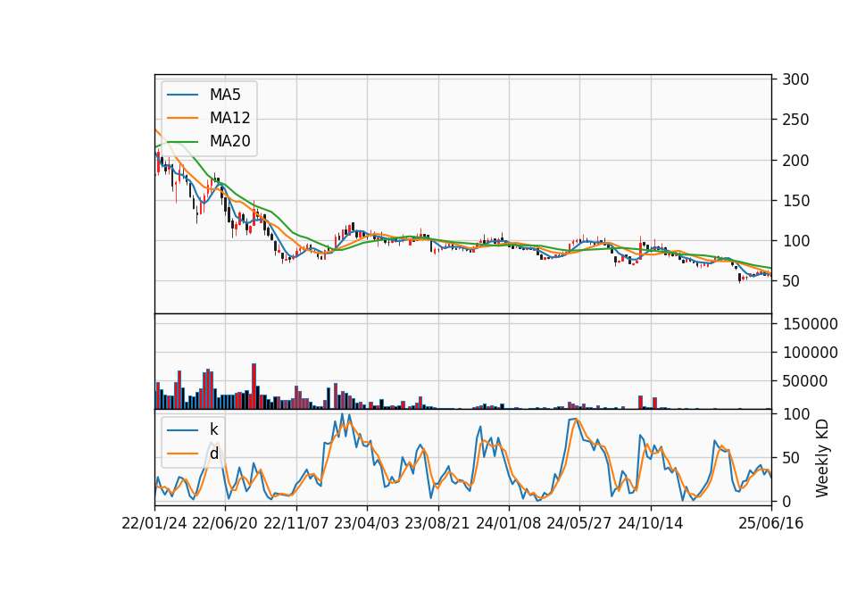Click the Weekly KD axis title
857x616 pixels.
tap(822, 458)
